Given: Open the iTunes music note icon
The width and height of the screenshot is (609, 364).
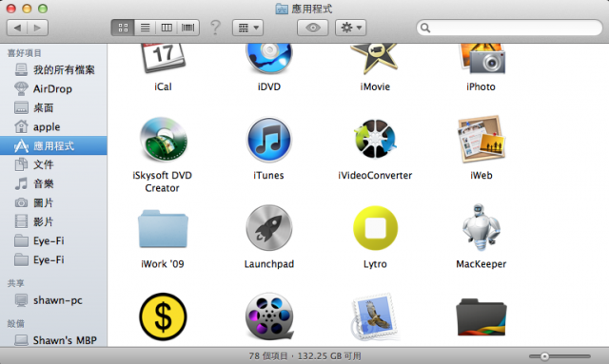Looking at the screenshot, I should tap(268, 140).
